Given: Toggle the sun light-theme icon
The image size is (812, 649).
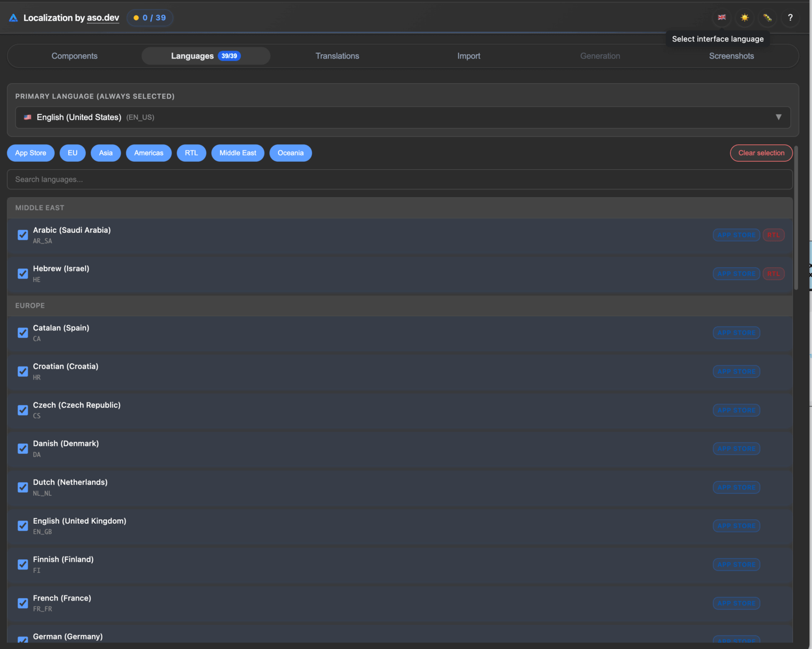Looking at the screenshot, I should 744,17.
